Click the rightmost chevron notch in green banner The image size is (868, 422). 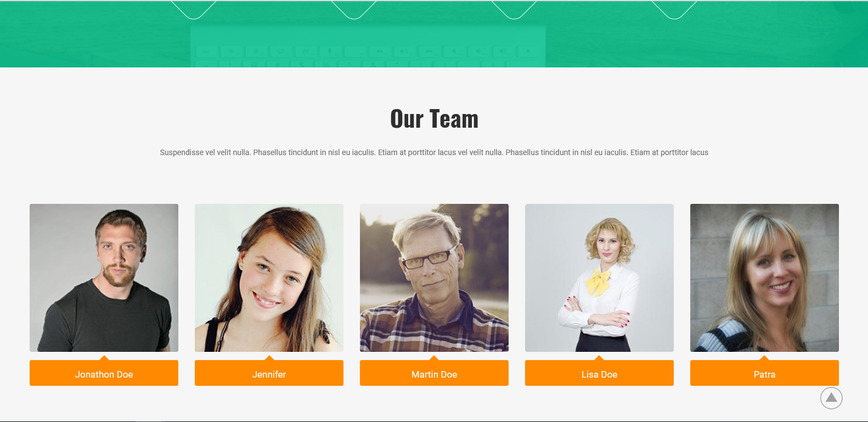click(x=674, y=10)
